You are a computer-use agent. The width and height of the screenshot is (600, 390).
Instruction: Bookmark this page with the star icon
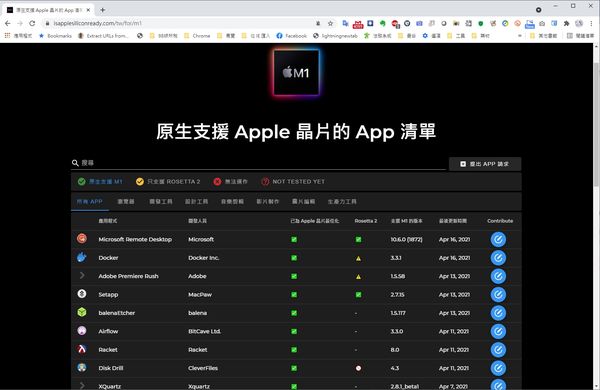click(330, 23)
